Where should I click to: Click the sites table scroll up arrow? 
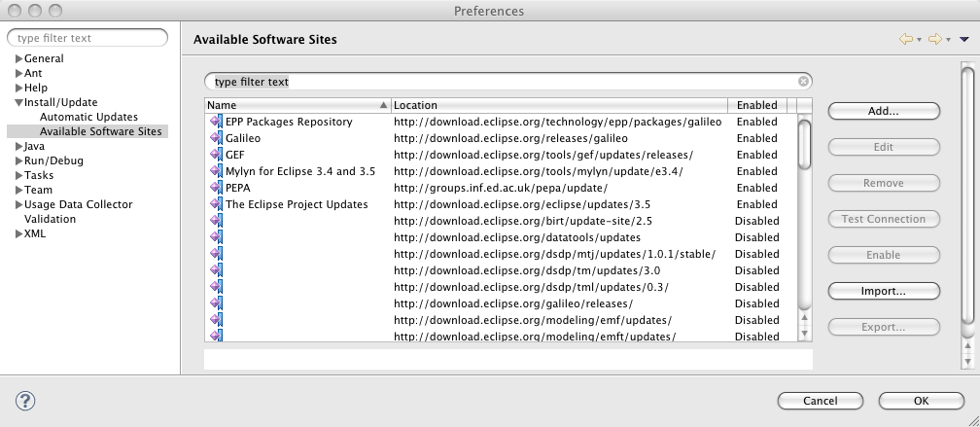coord(805,318)
